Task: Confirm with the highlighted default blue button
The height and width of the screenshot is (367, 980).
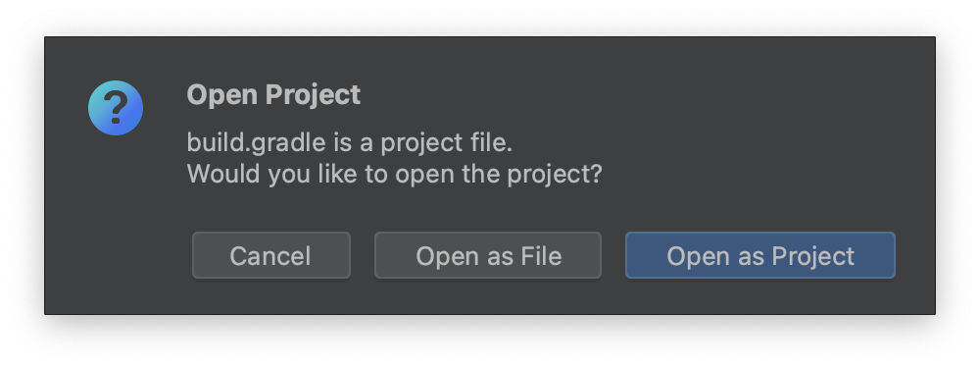Action: coord(760,255)
